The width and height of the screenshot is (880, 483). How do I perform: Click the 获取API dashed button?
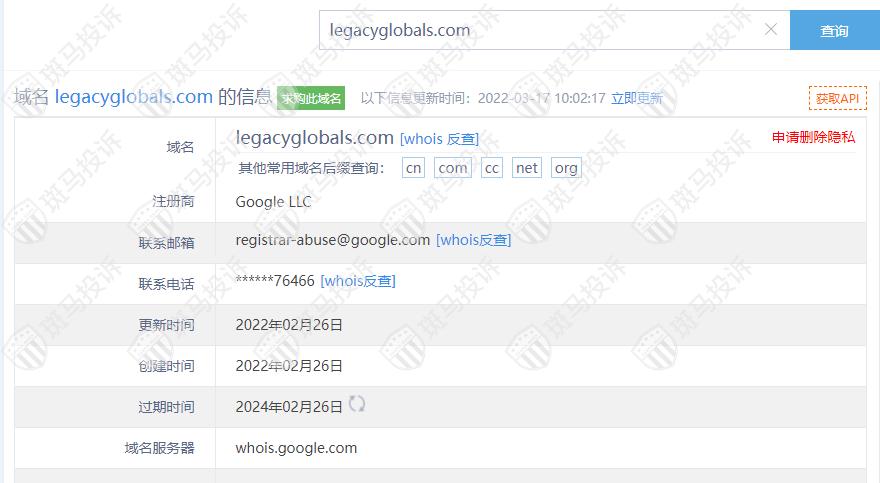click(837, 99)
